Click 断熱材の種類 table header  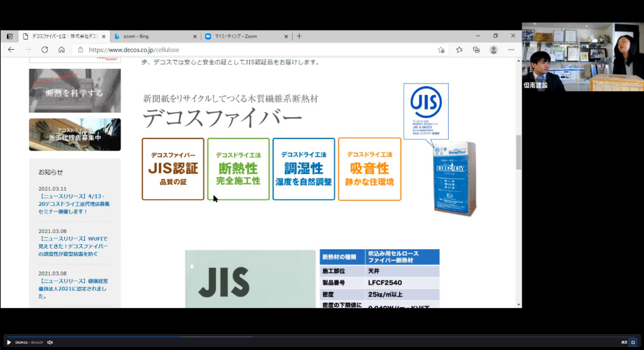[342, 257]
